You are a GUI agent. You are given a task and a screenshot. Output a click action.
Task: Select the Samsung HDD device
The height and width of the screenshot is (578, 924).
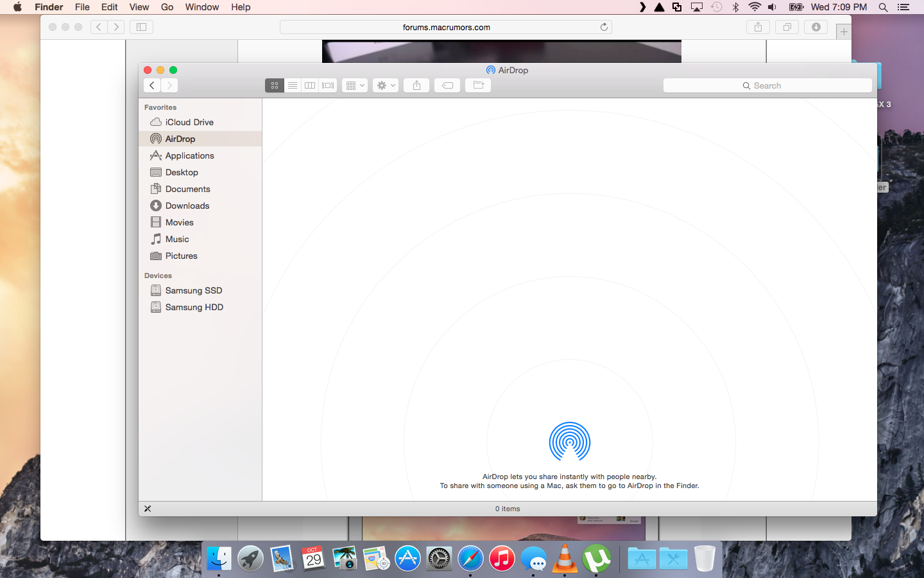point(200,307)
